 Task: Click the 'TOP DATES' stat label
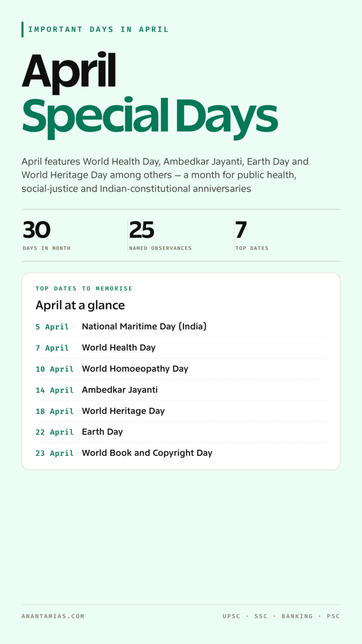click(x=252, y=248)
